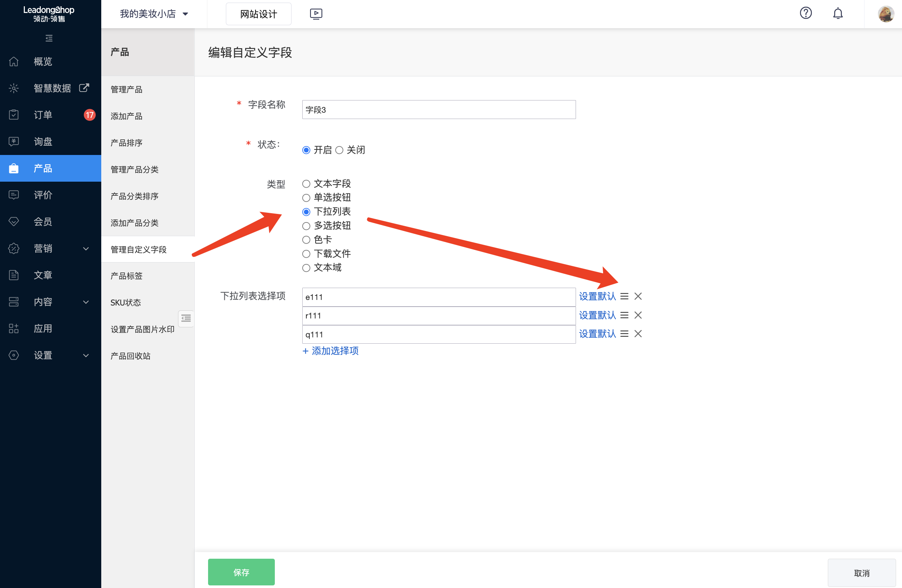Open the help icon in the top bar
The width and height of the screenshot is (902, 588).
tap(806, 13)
